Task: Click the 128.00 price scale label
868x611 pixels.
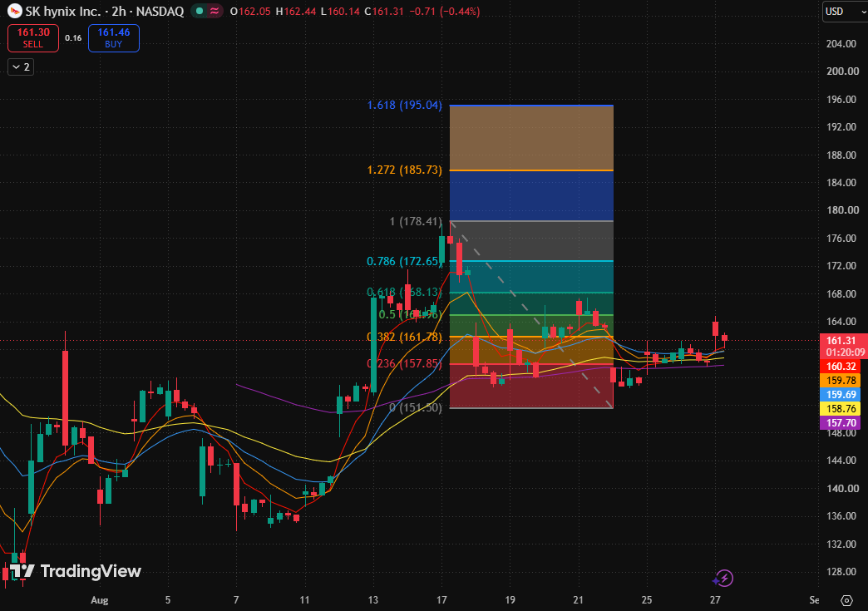Action: [x=842, y=572]
